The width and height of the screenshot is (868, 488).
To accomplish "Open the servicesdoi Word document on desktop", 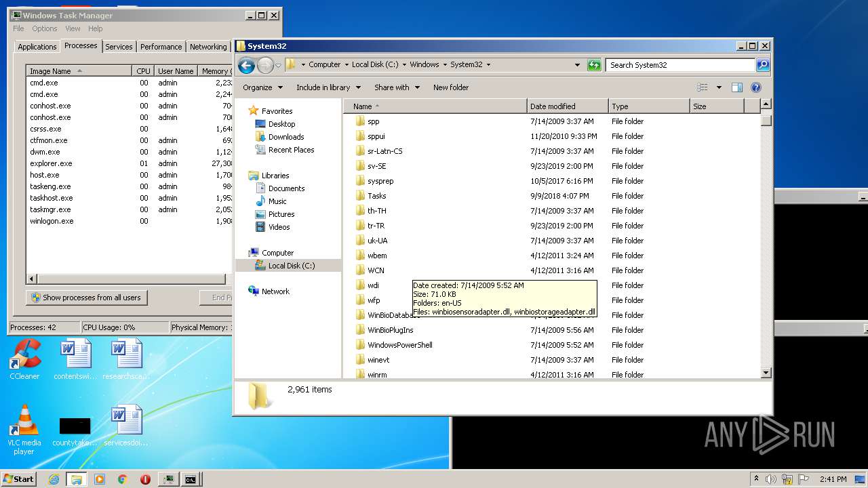I will [x=127, y=426].
